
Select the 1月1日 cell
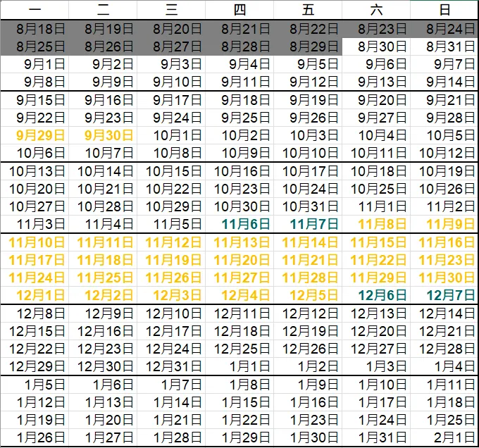[x=240, y=366]
